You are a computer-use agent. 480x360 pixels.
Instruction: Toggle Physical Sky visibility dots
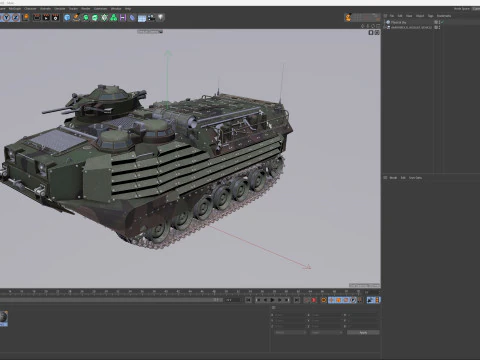click(x=439, y=22)
